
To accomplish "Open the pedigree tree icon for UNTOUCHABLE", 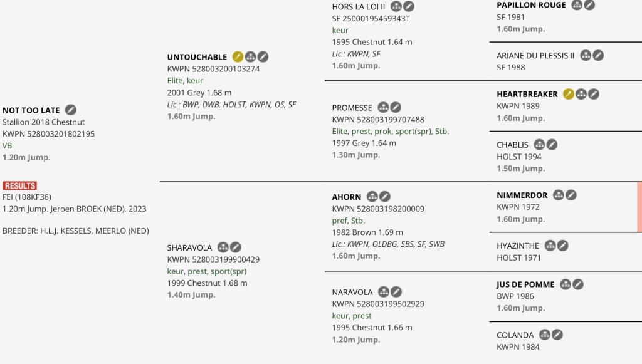I will (250, 57).
